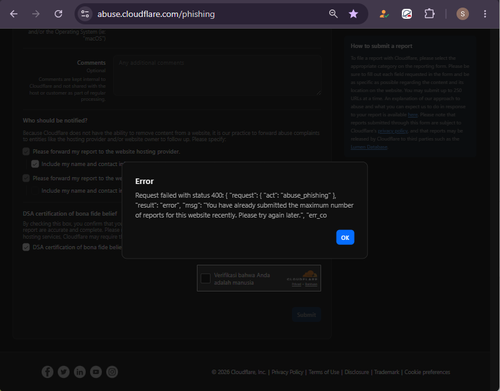Viewport: 500px width, 391px height.
Task: Toggle second Include my name and contact checkbox
Action: [35, 191]
